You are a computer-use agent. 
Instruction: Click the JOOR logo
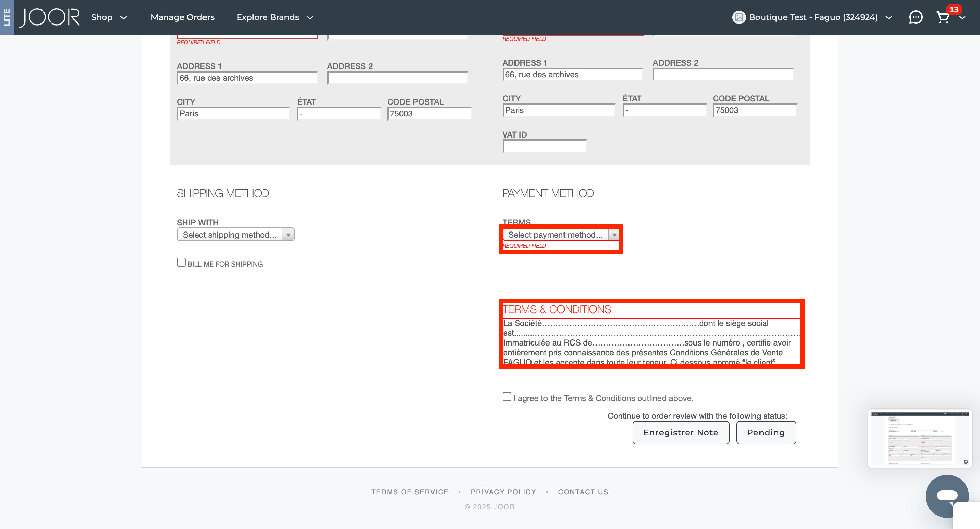(x=49, y=17)
